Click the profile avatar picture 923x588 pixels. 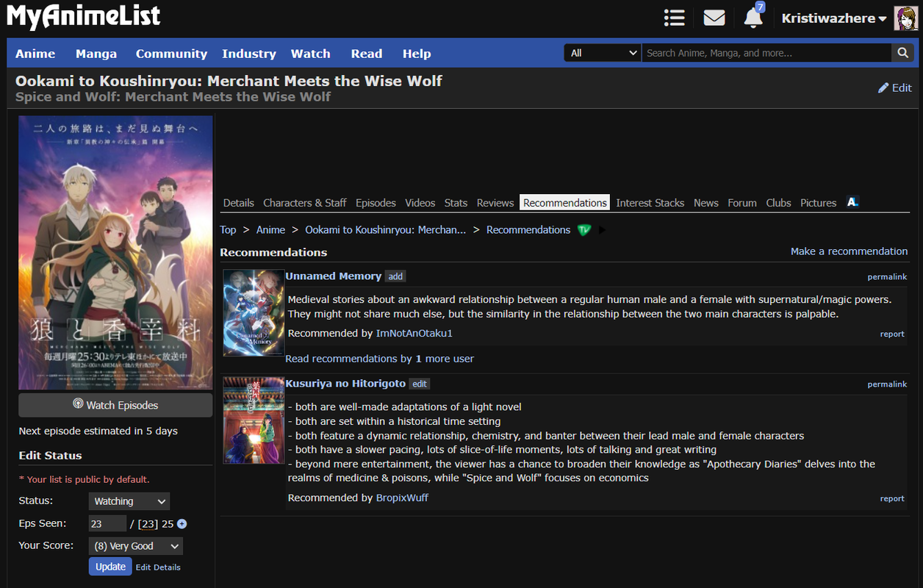(905, 18)
